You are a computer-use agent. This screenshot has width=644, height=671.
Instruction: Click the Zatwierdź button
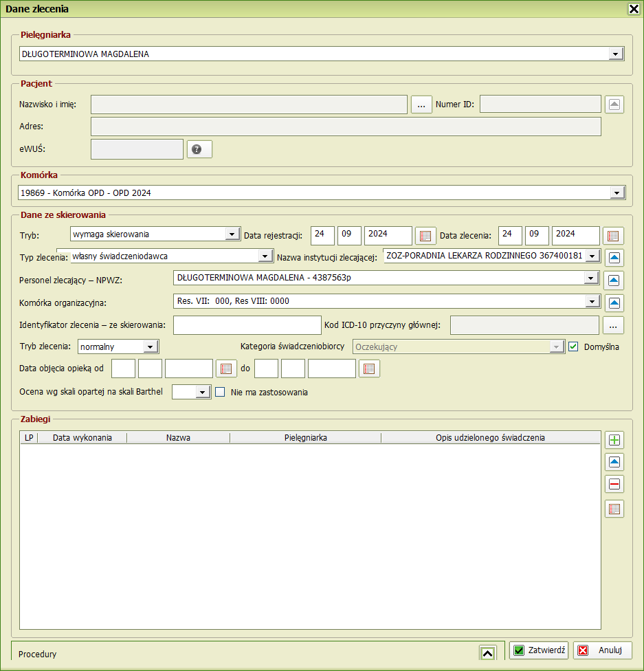[x=539, y=650]
